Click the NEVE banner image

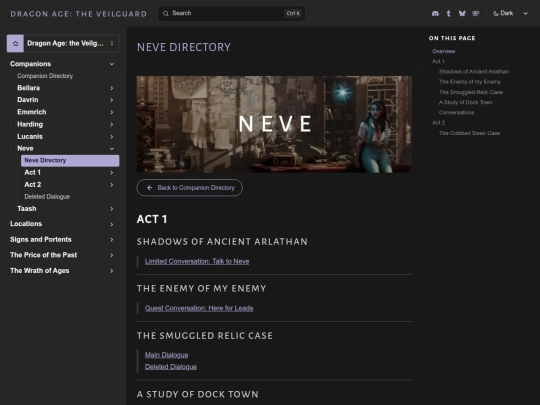pyautogui.click(x=274, y=124)
